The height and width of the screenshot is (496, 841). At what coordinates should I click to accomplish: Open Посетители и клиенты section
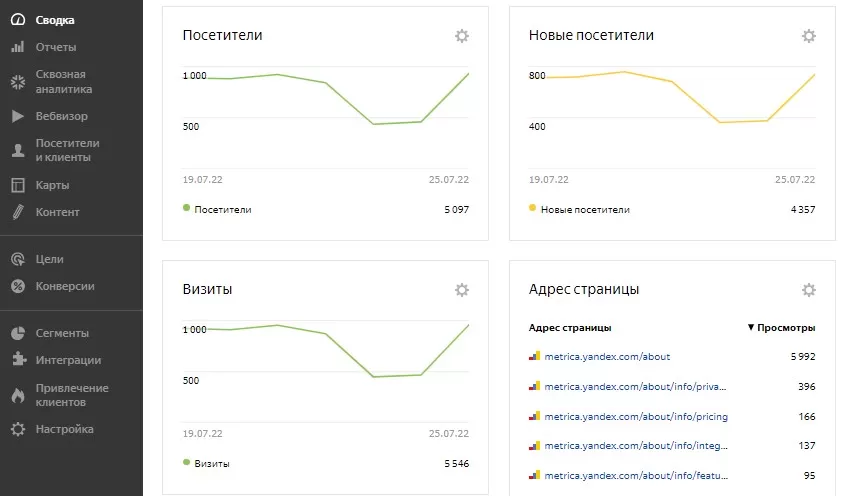pos(67,150)
